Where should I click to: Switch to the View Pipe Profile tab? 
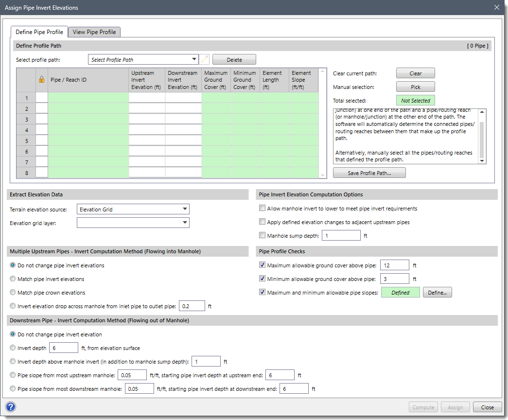94,32
